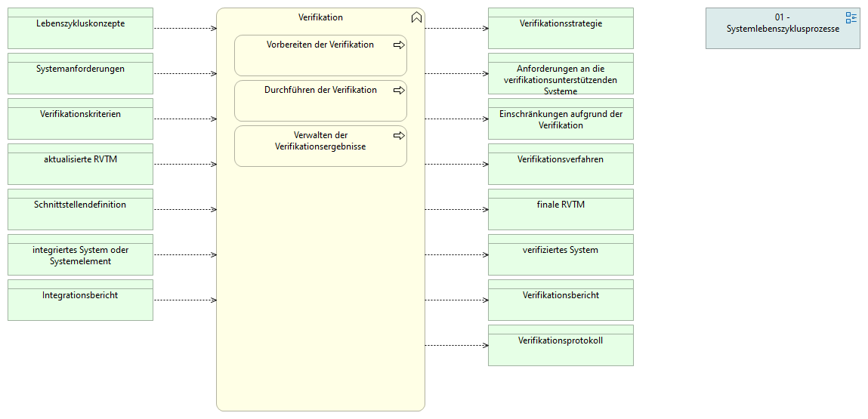Select the Verifikationsverfahren element
This screenshot has width=868, height=419.
pyautogui.click(x=561, y=165)
